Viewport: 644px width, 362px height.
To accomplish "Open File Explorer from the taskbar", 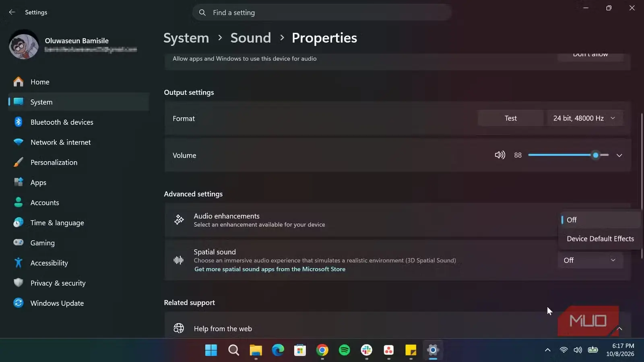I will [256, 350].
